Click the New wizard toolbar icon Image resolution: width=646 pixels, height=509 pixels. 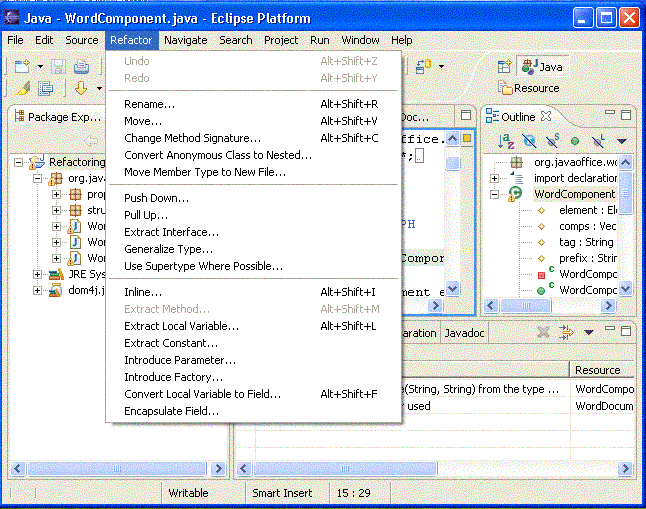22,67
